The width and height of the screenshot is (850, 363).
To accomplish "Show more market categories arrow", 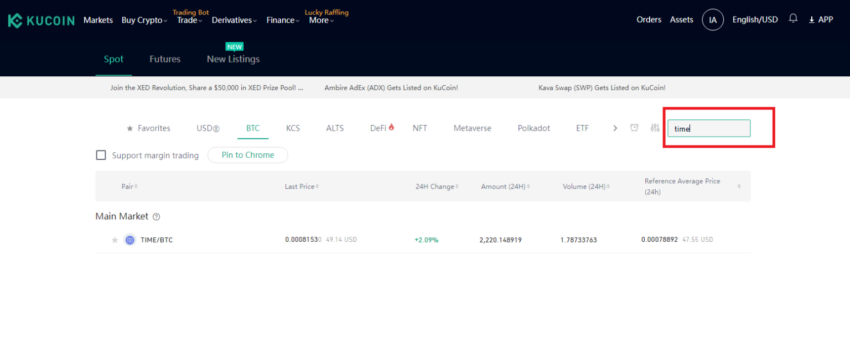I will [615, 128].
